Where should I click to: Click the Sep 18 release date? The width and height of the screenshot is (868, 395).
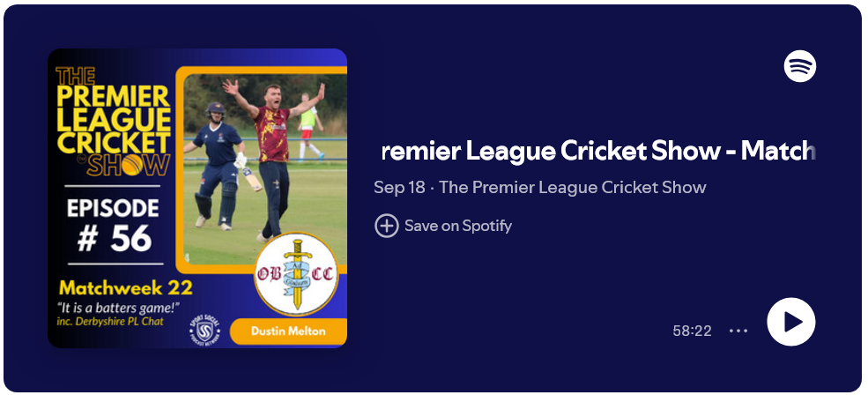pyautogui.click(x=398, y=187)
